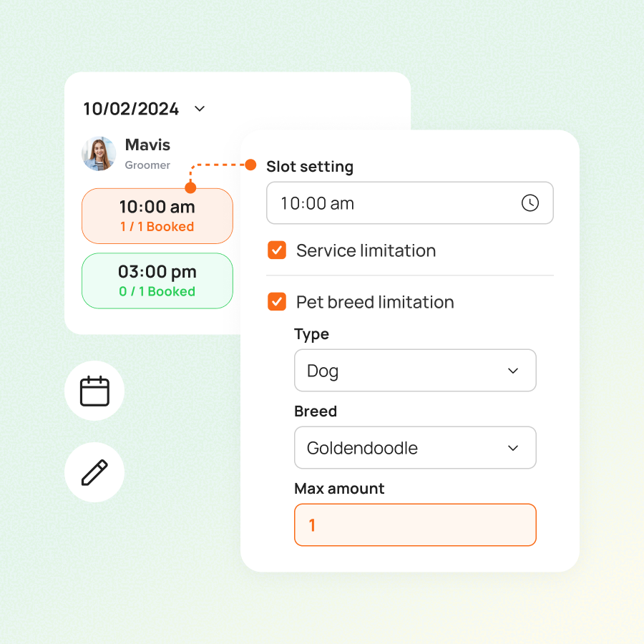Open the Type dropdown showing Dog

(x=415, y=371)
